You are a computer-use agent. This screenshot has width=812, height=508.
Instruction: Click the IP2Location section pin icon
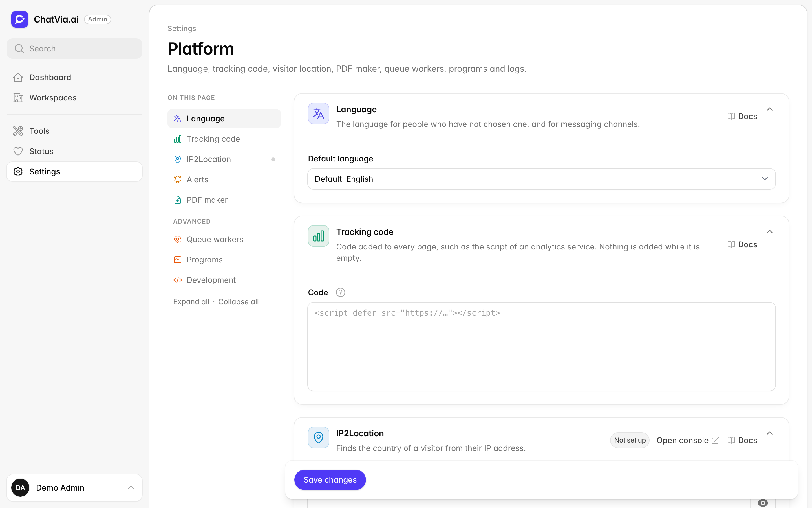(x=318, y=437)
